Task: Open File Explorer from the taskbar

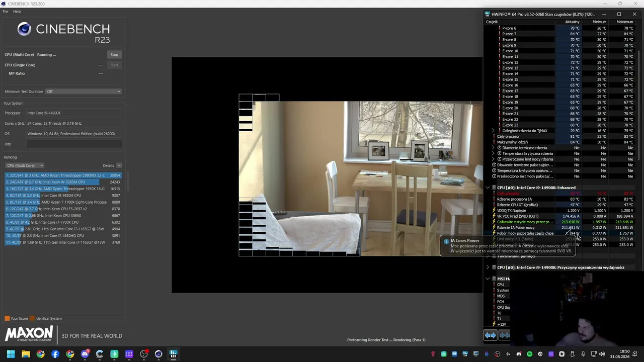Action: pos(26,354)
